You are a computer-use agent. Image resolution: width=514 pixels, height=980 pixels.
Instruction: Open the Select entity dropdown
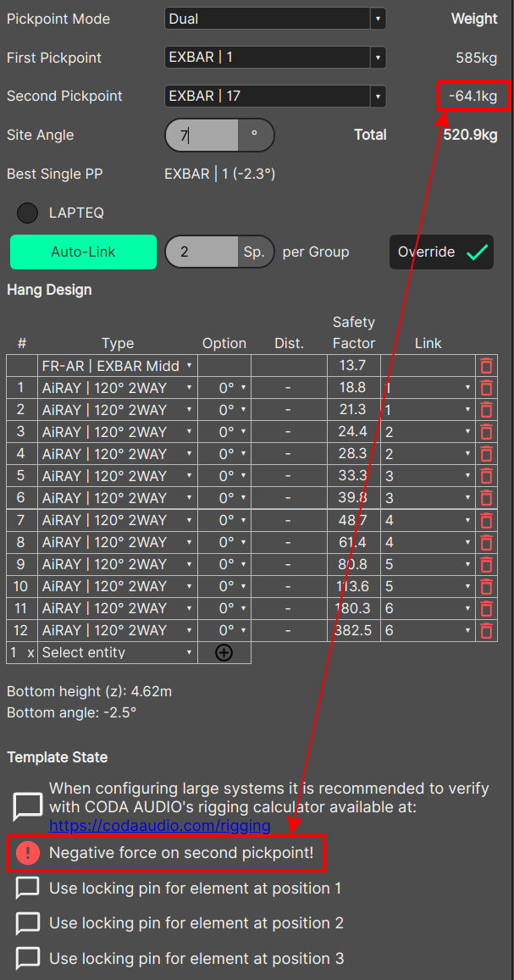pyautogui.click(x=117, y=653)
